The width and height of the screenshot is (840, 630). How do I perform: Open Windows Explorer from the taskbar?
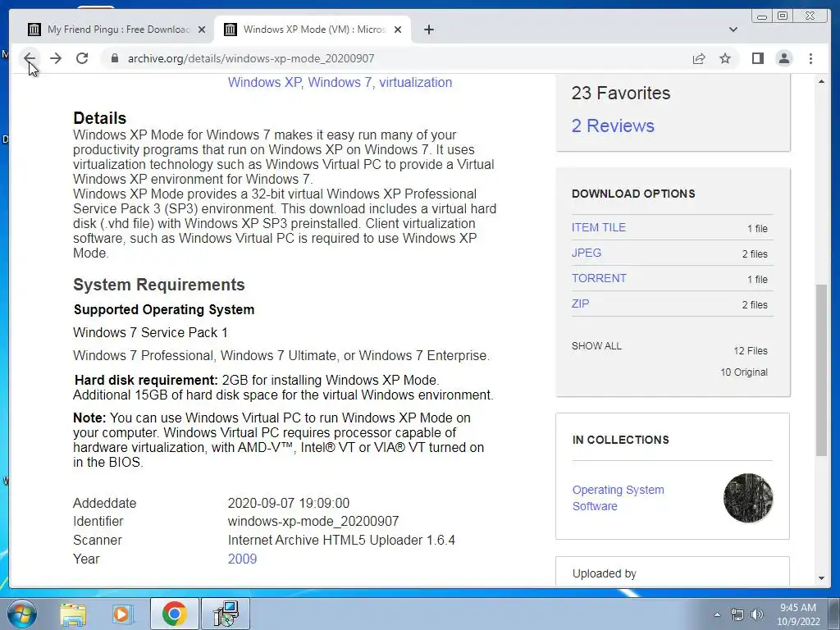point(73,614)
